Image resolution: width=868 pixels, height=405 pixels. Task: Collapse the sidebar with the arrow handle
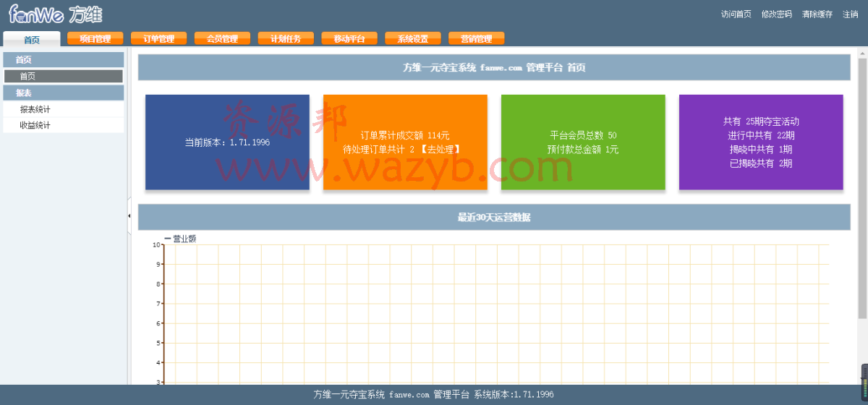point(129,216)
